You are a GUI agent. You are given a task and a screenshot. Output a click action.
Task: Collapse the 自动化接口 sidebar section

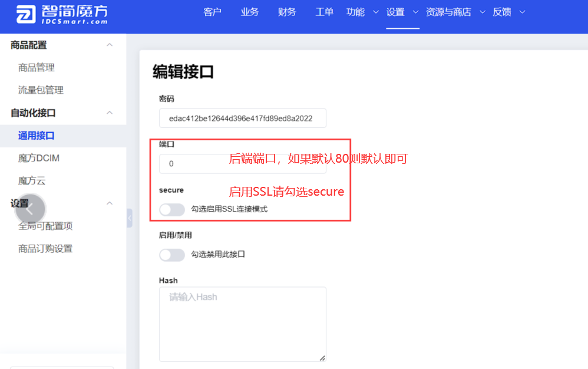pyautogui.click(x=110, y=113)
